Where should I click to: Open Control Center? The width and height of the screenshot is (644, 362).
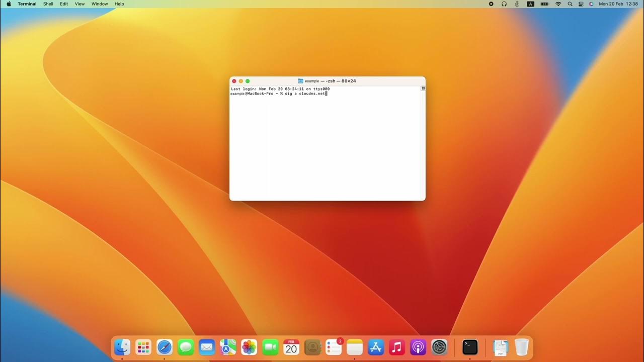tap(581, 4)
